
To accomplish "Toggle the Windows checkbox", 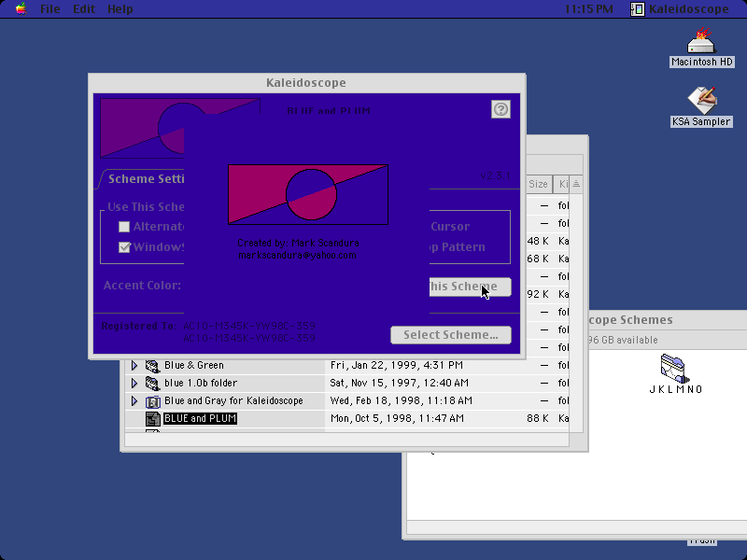I will tap(124, 247).
